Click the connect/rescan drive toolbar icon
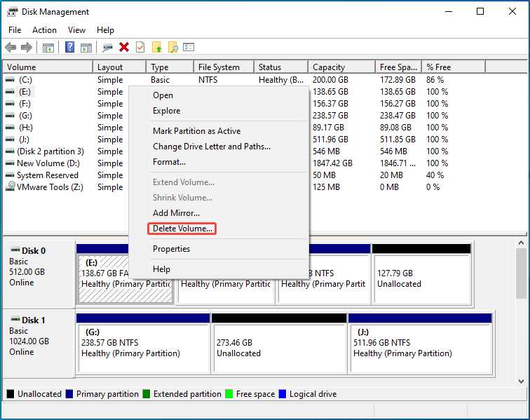Screen dimensions: 530x420 click(x=107, y=48)
